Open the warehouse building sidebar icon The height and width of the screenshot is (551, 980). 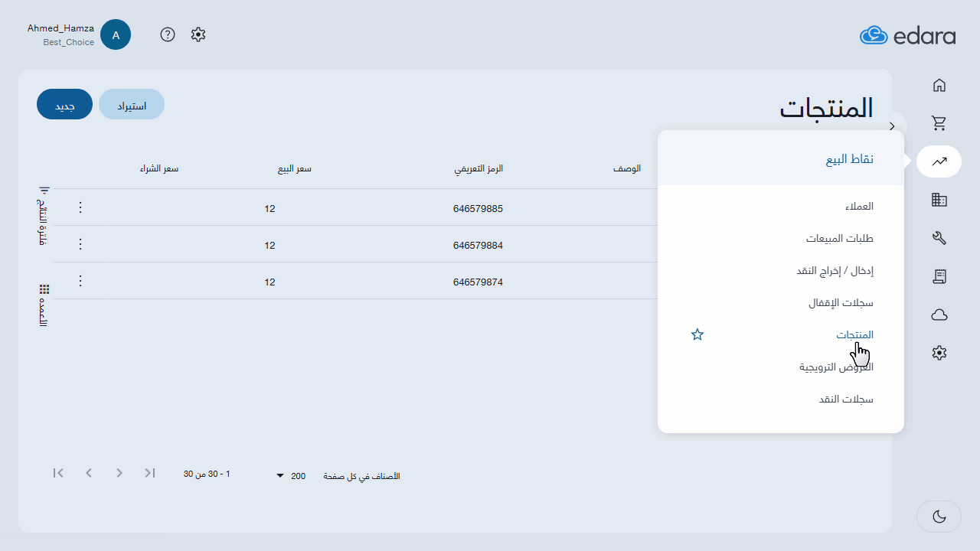[939, 200]
